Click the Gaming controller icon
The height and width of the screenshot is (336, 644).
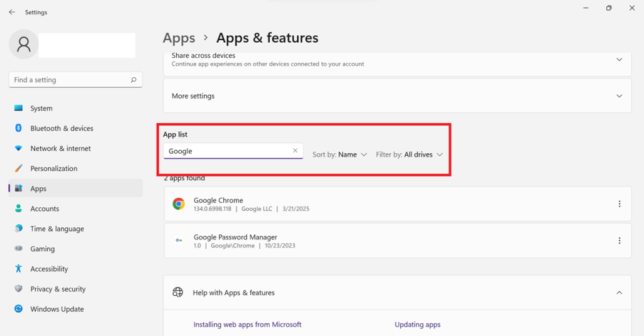[18, 248]
